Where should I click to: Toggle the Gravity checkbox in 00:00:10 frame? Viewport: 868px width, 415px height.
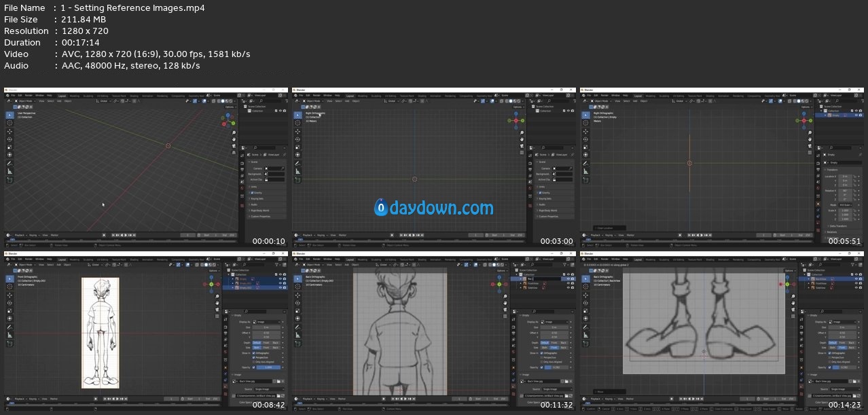click(x=252, y=193)
